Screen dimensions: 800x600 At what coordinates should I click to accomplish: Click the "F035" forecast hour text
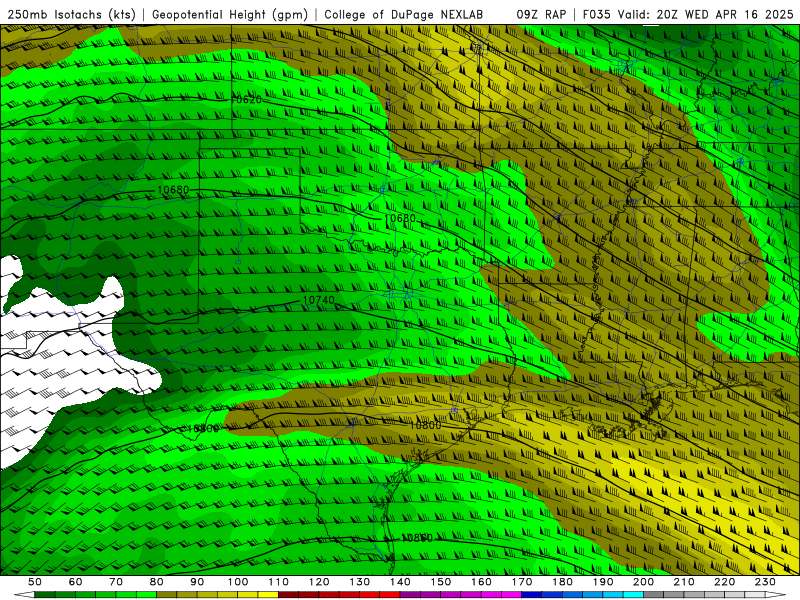pos(597,15)
